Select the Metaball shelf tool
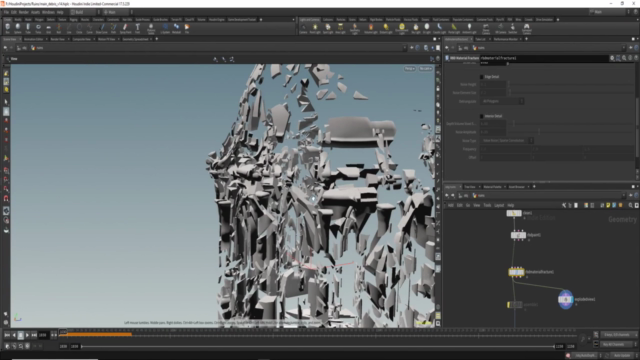The height and width of the screenshot is (360, 640). click(x=176, y=28)
